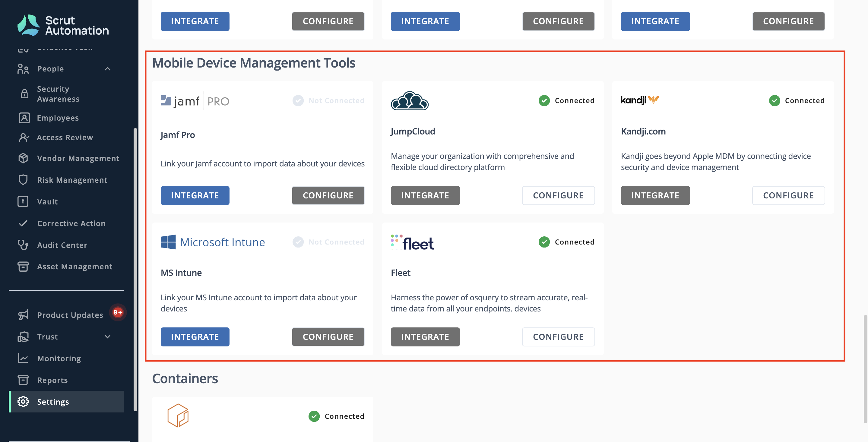Click INTEGRATE on Kandji.com card
This screenshot has height=442, width=868.
pyautogui.click(x=655, y=195)
